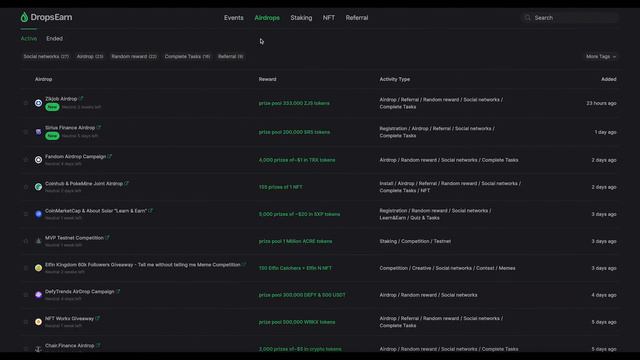Viewport: 640px width, 360px height.
Task: Toggle favorite marker on NFT Workx Giveaway row
Action: point(26,322)
